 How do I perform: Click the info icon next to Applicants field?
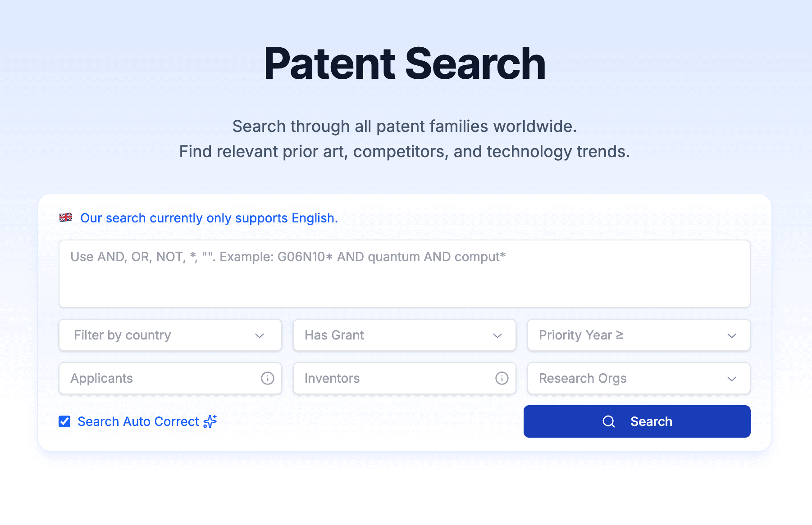[267, 378]
